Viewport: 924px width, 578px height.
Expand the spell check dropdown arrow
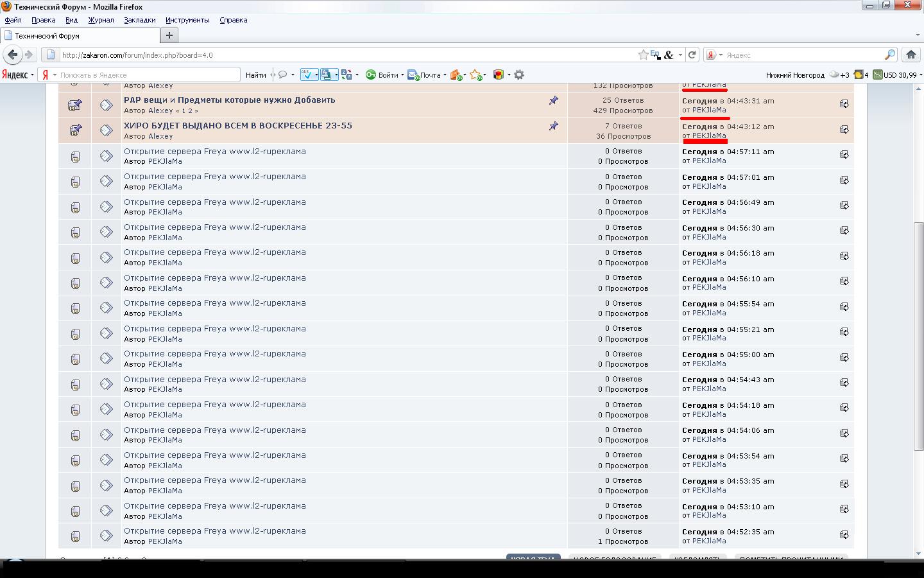tap(316, 75)
